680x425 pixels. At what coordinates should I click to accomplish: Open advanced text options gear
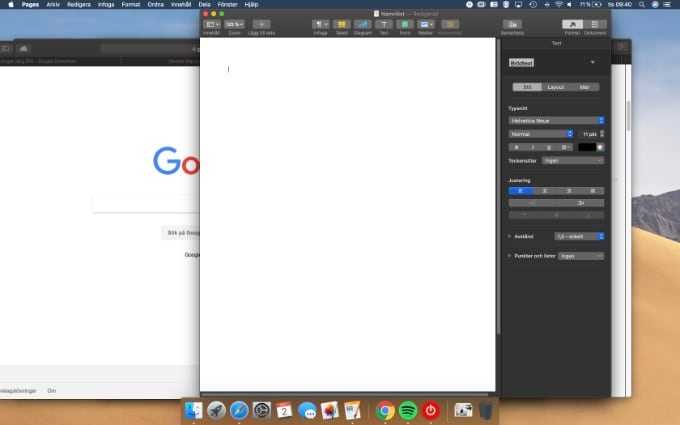[x=565, y=147]
